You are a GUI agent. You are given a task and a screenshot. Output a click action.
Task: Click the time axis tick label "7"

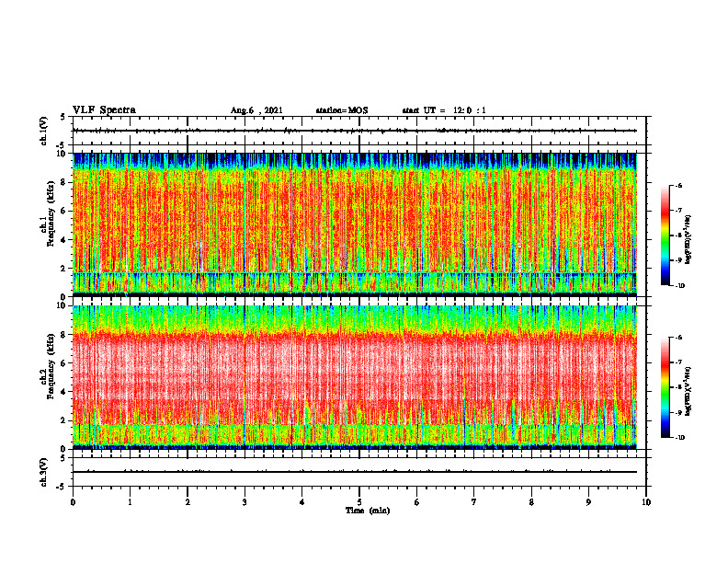[x=474, y=502]
